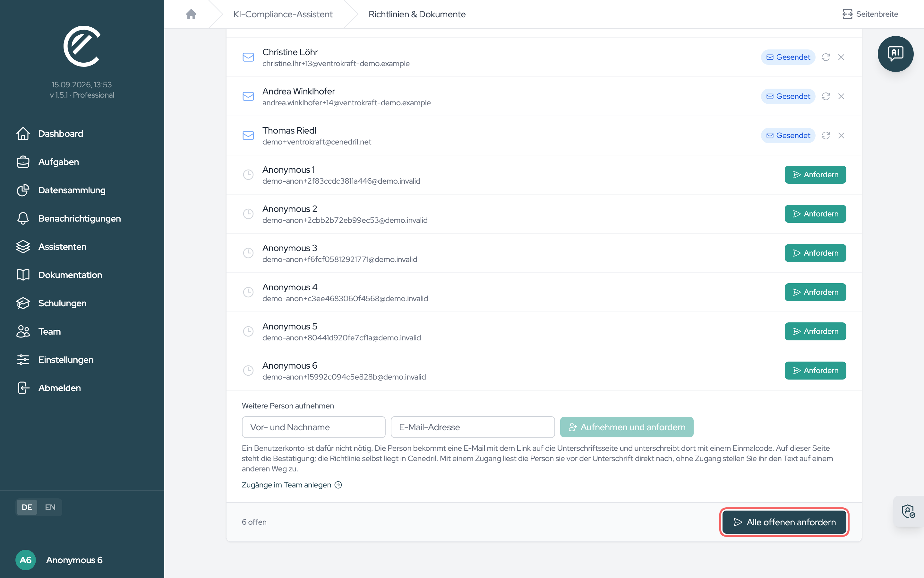Open Zugänge im Team anlegen link
The image size is (924, 578).
click(292, 485)
